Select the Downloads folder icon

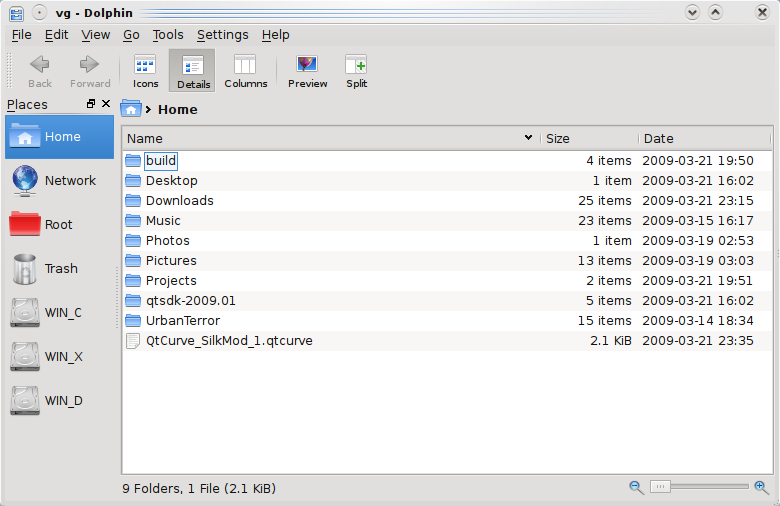click(133, 201)
